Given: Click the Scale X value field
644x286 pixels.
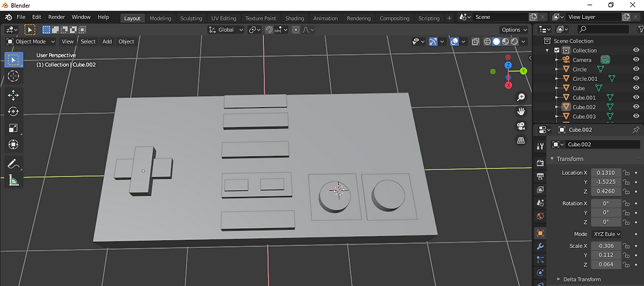Looking at the screenshot, I should tap(606, 246).
